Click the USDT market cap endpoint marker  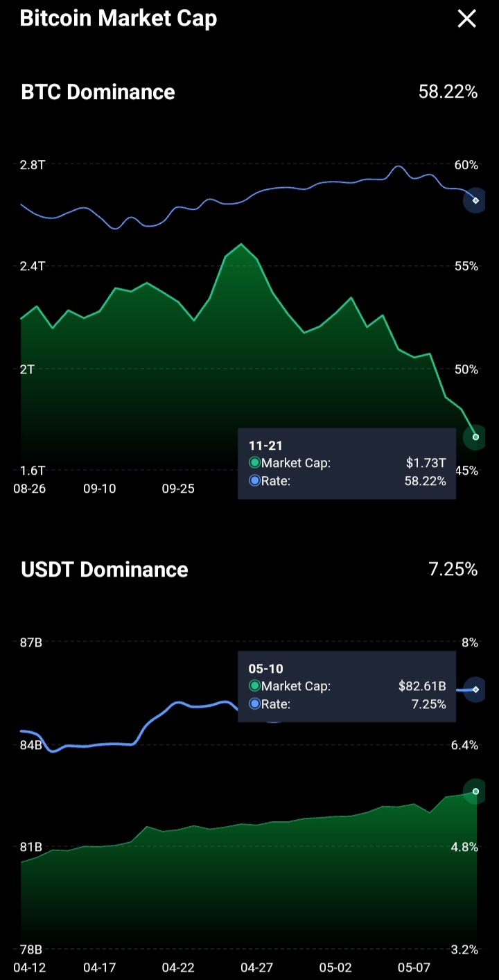pyautogui.click(x=475, y=791)
